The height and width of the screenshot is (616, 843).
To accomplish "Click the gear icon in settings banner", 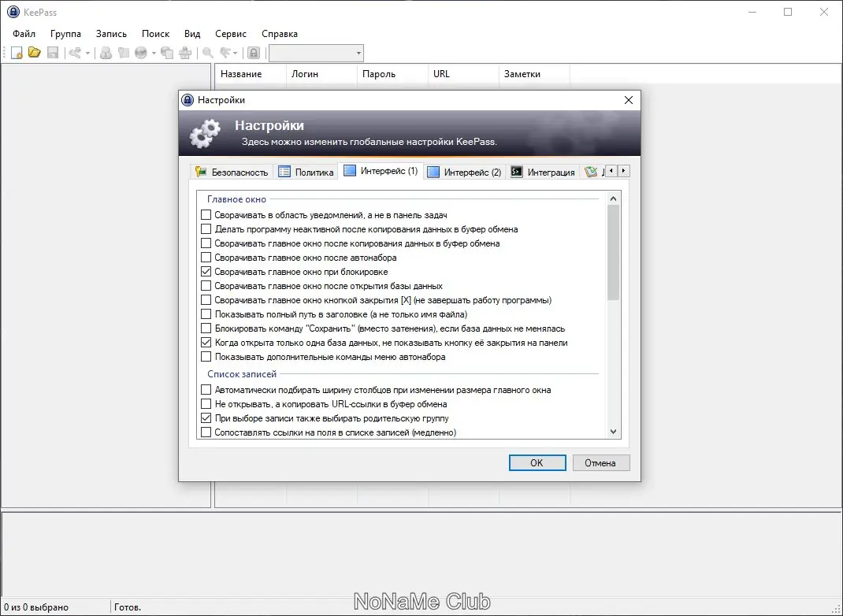I will pyautogui.click(x=206, y=133).
